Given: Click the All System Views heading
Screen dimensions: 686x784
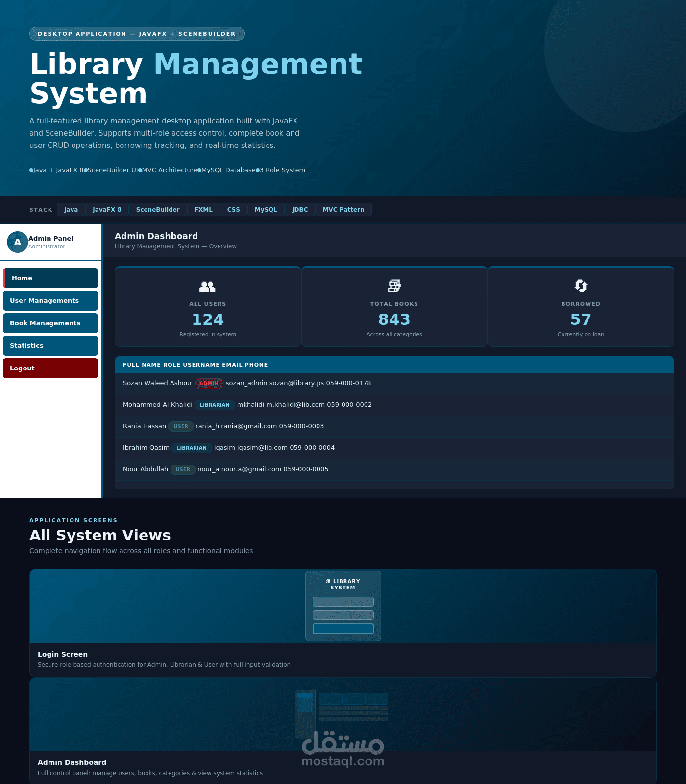Looking at the screenshot, I should 100,535.
